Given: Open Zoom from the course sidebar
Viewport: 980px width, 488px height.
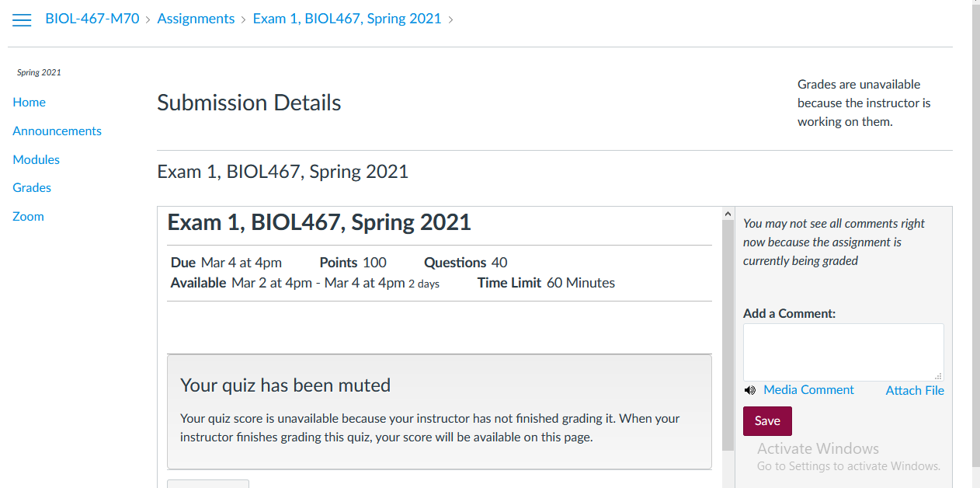Looking at the screenshot, I should (x=29, y=217).
